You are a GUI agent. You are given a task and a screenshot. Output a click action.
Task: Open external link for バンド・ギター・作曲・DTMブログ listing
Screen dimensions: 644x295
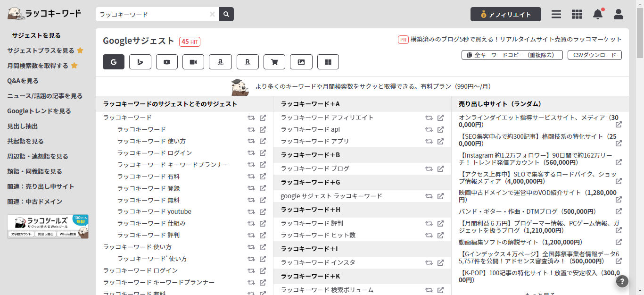pos(619,211)
